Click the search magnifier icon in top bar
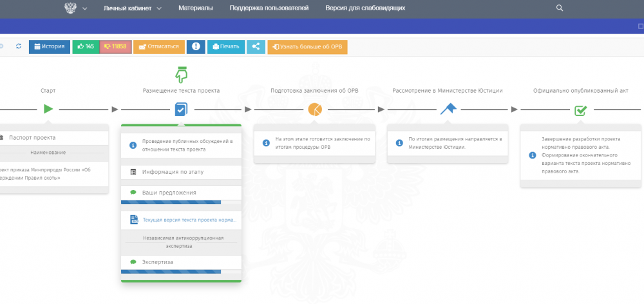This screenshot has width=644, height=304. 559,8
